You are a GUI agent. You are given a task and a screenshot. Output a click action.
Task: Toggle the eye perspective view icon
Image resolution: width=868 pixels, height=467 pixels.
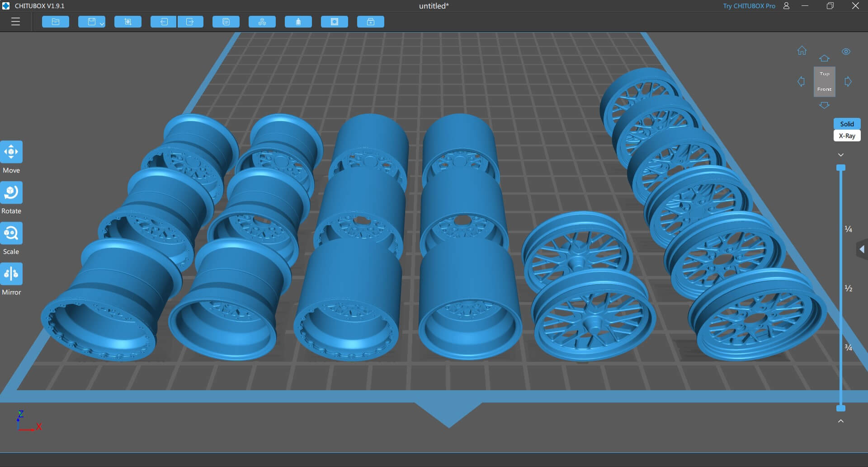(846, 51)
